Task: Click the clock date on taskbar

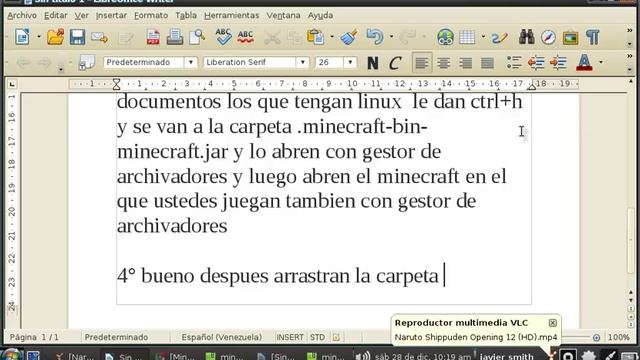Action: coord(423,356)
